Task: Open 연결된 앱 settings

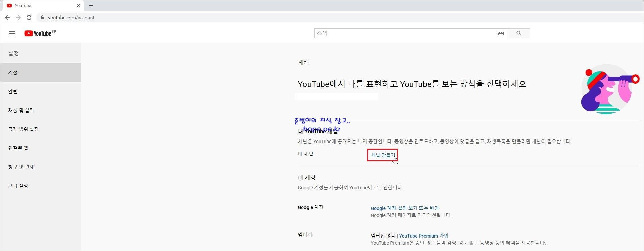Action: pyautogui.click(x=40, y=148)
